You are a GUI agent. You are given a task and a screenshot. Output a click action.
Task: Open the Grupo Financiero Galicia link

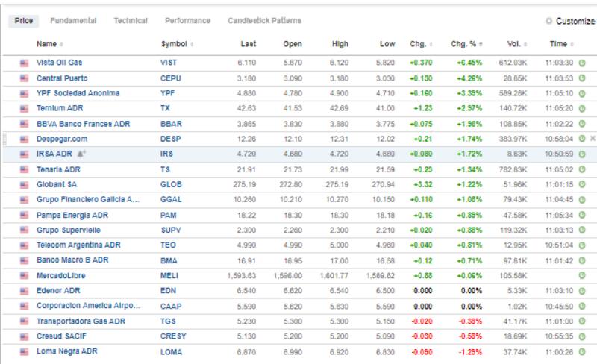point(88,199)
